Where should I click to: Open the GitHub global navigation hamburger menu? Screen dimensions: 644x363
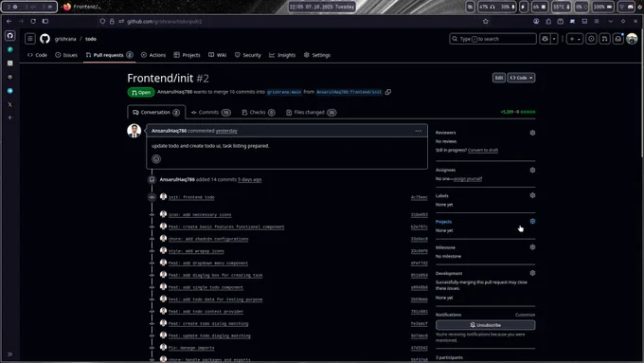tap(30, 39)
